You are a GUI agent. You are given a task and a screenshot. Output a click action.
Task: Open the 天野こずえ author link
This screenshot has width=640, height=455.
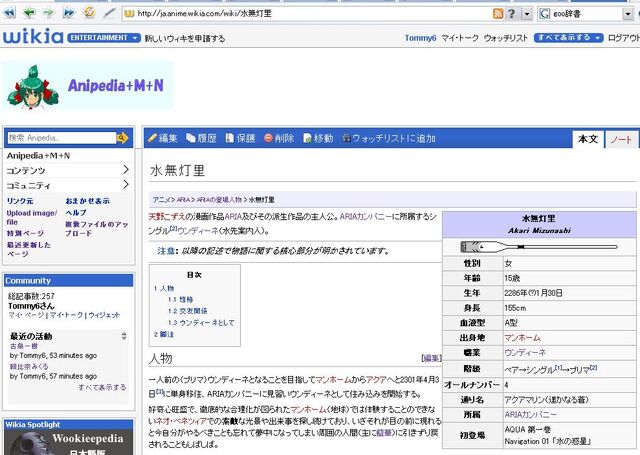(x=167, y=216)
